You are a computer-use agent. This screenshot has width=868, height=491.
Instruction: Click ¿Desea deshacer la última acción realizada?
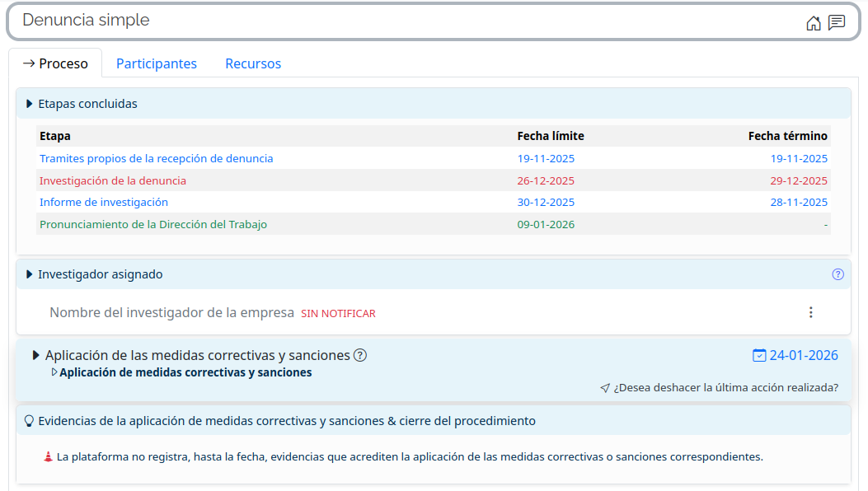click(x=725, y=388)
